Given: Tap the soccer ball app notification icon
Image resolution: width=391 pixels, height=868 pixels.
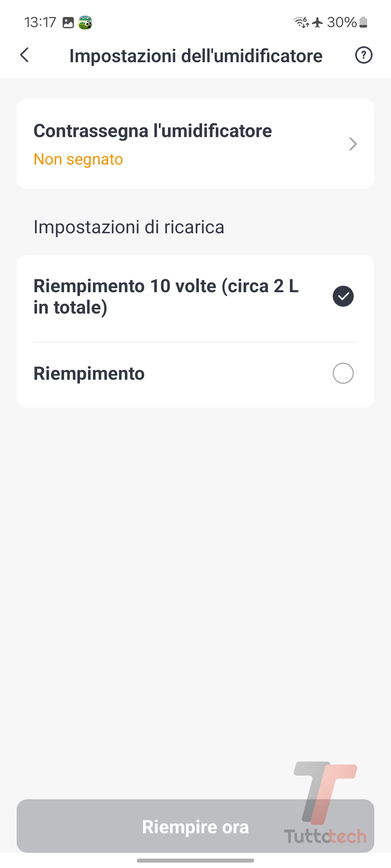Looking at the screenshot, I should click(85, 23).
